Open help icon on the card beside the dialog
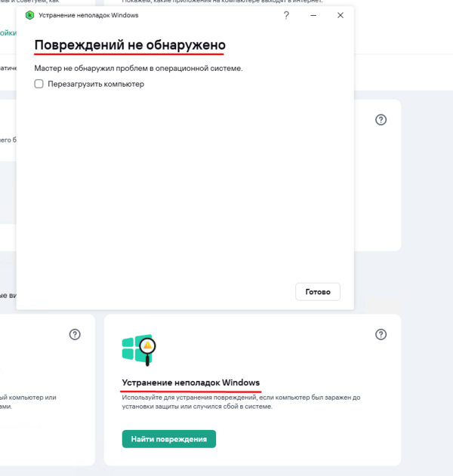The width and height of the screenshot is (453, 476). (381, 120)
